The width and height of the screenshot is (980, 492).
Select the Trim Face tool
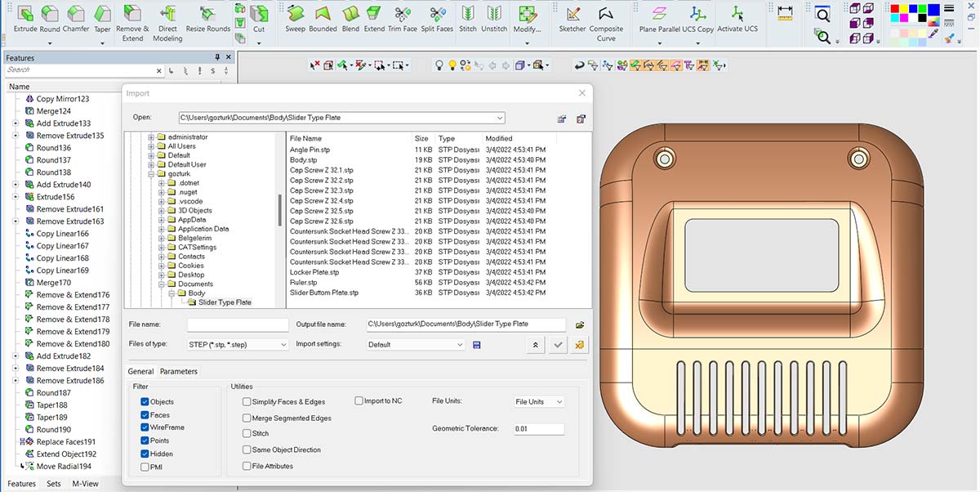coord(402,19)
